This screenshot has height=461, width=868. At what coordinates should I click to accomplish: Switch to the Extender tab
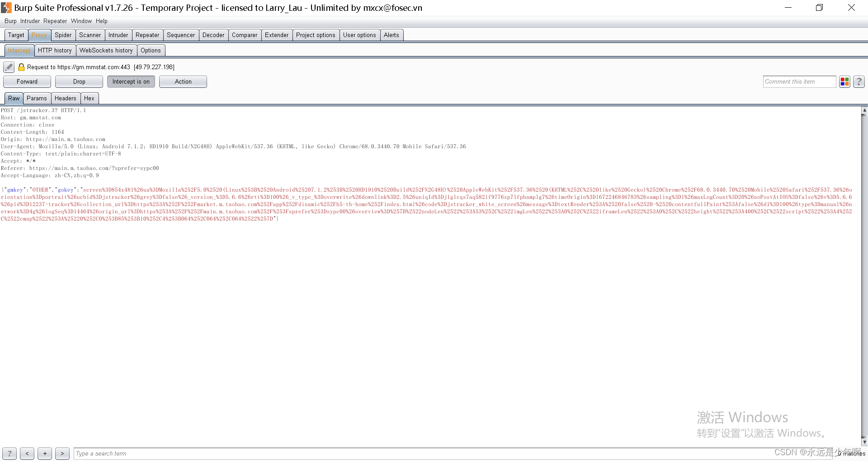point(277,35)
